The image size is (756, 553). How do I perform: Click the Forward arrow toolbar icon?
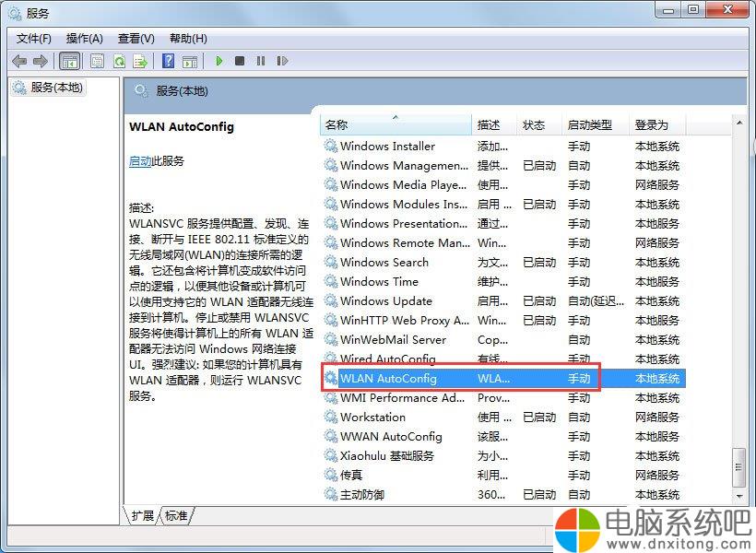pos(40,61)
